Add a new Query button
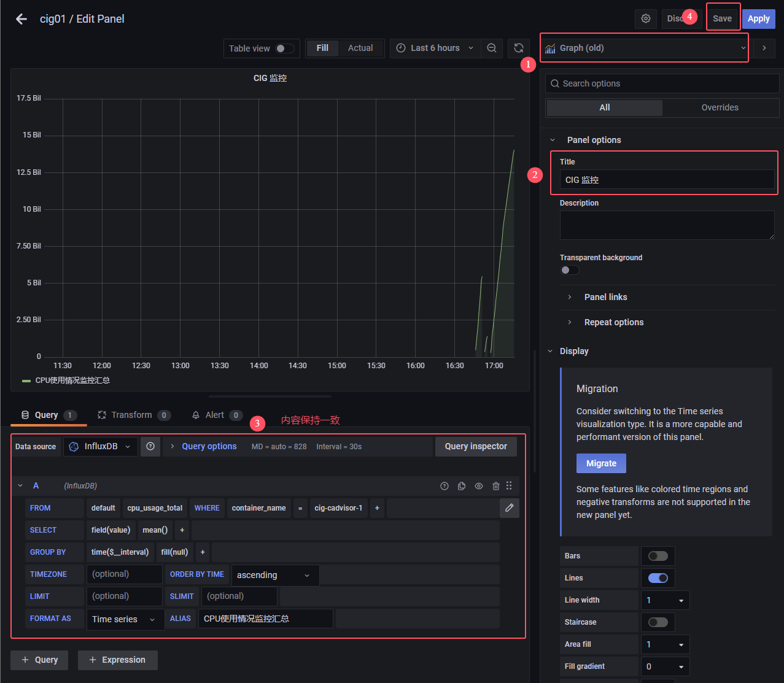784x683 pixels. (x=39, y=660)
